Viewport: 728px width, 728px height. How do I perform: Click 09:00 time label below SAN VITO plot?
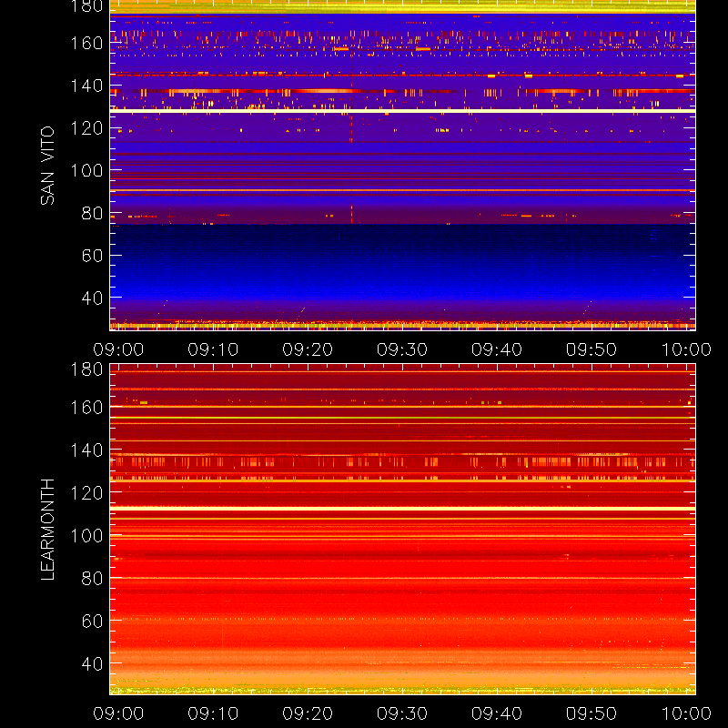[x=118, y=349]
